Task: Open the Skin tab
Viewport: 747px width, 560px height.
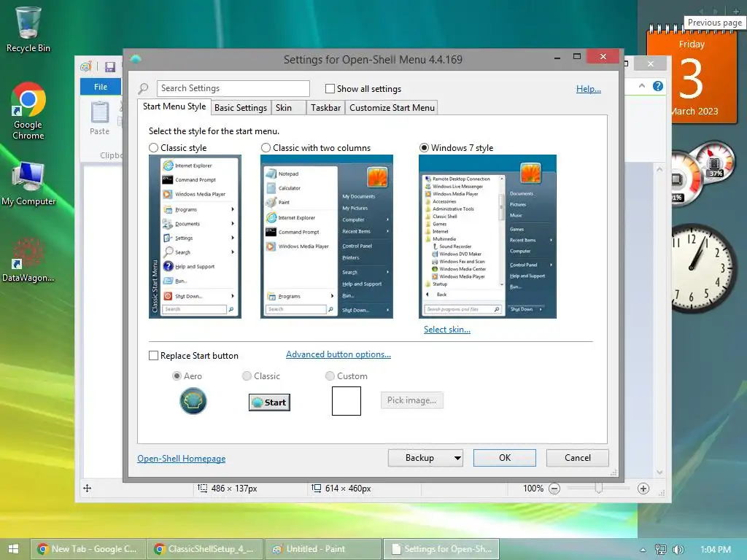Action: (288, 108)
